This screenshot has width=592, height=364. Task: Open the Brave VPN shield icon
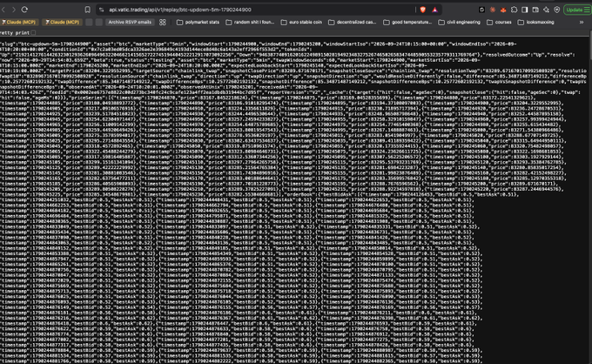click(557, 10)
